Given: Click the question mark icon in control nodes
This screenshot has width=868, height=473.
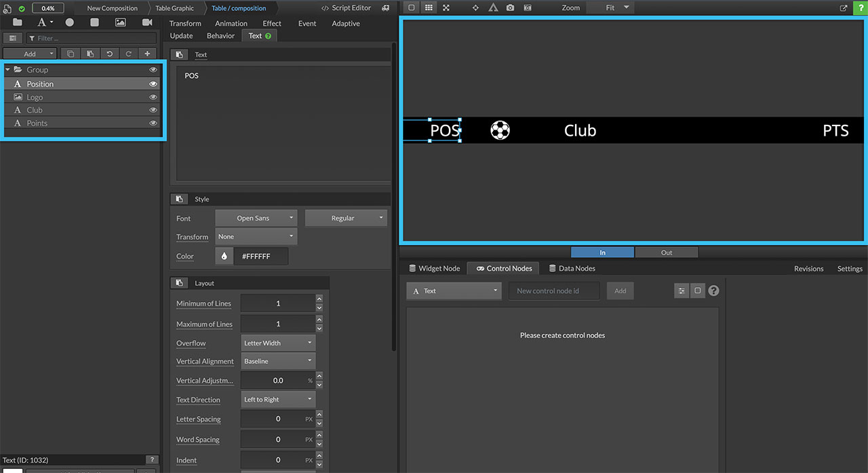Looking at the screenshot, I should tap(713, 290).
